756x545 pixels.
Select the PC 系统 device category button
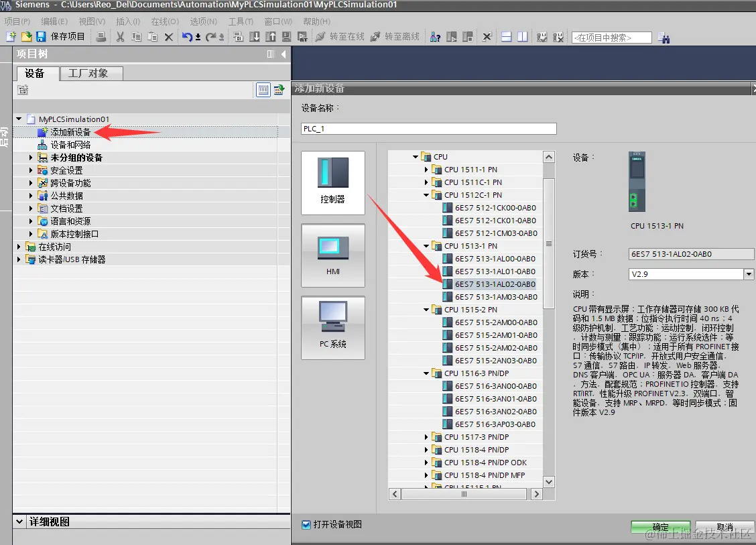coord(332,328)
